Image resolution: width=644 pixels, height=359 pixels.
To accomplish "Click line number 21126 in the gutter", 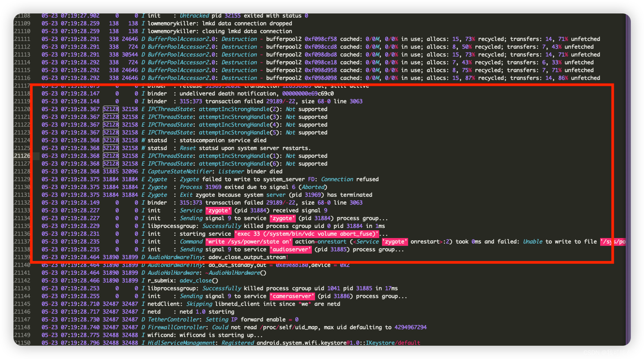I will coord(22,156).
